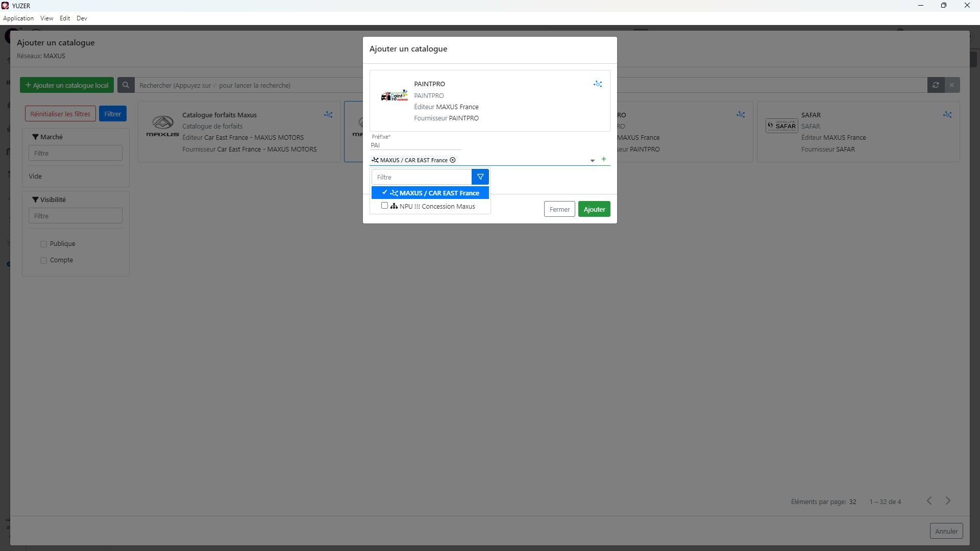Viewport: 980px width, 551px height.
Task: Click the blue funnel filter icon
Action: coord(480,177)
